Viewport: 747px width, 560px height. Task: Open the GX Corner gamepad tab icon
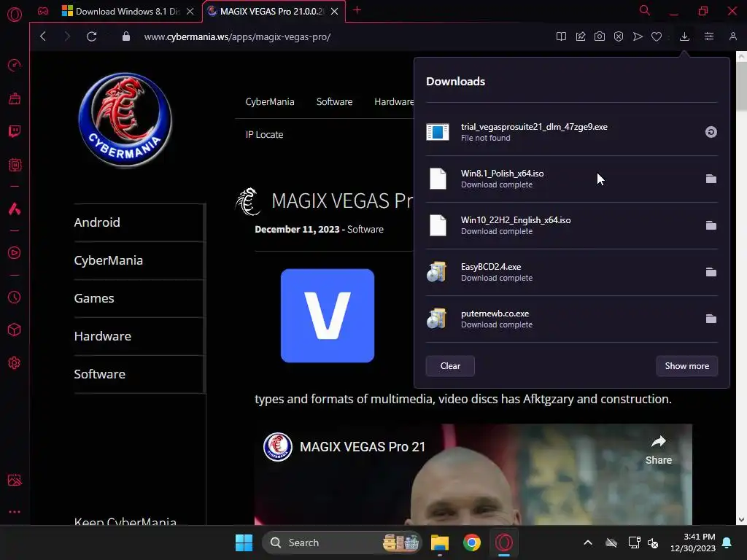click(43, 11)
